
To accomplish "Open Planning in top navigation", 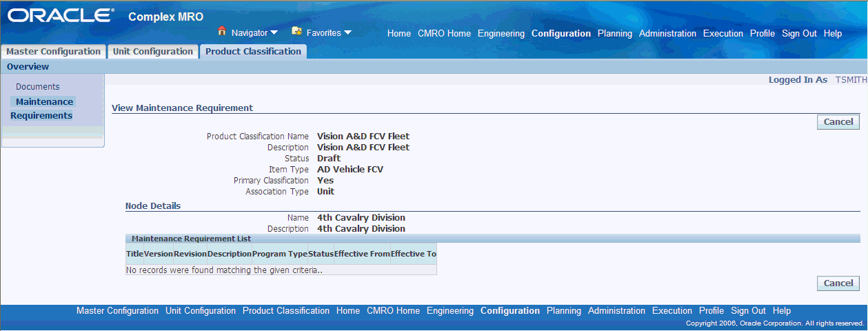I will pyautogui.click(x=615, y=34).
